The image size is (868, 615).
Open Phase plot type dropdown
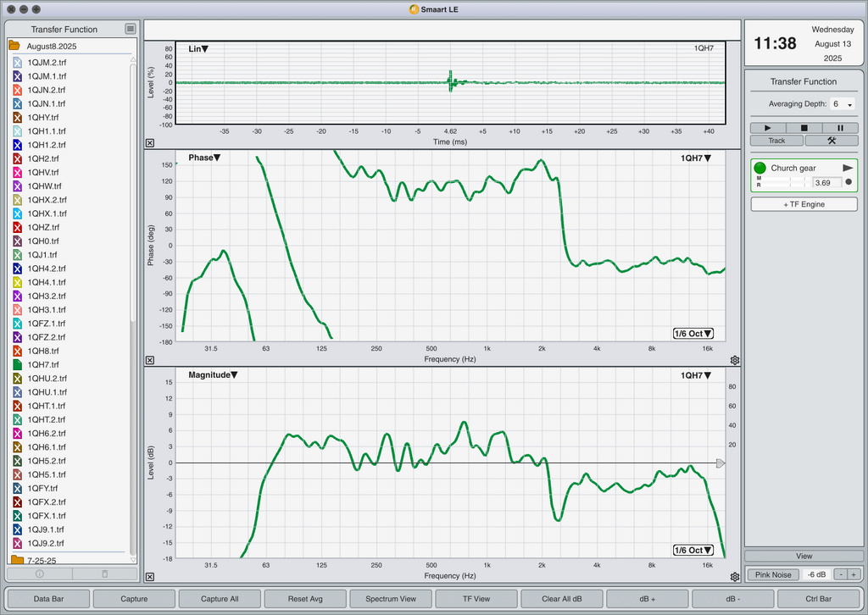[x=204, y=158]
